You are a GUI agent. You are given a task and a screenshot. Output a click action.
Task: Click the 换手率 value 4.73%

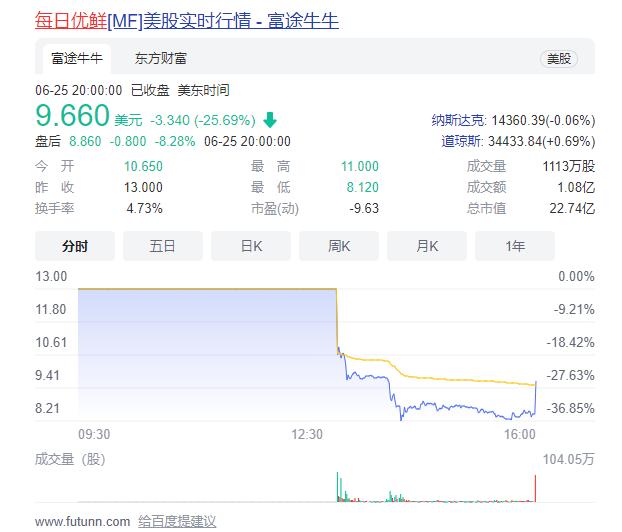click(x=144, y=208)
